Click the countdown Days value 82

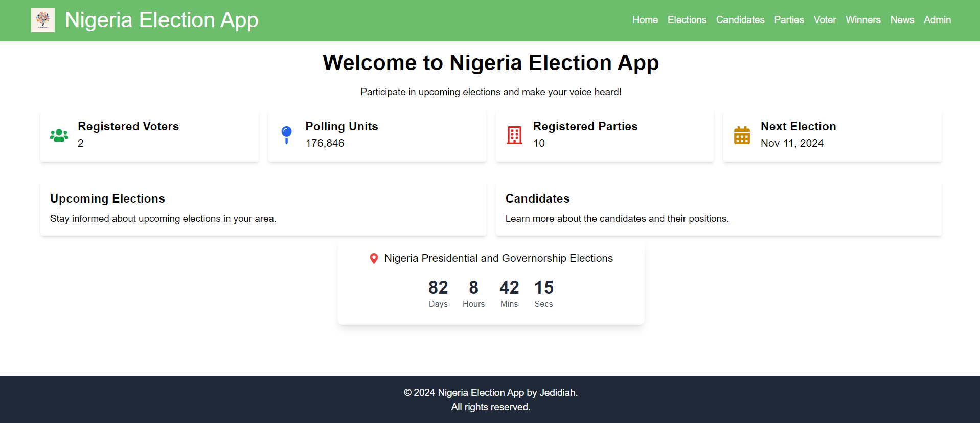tap(438, 287)
